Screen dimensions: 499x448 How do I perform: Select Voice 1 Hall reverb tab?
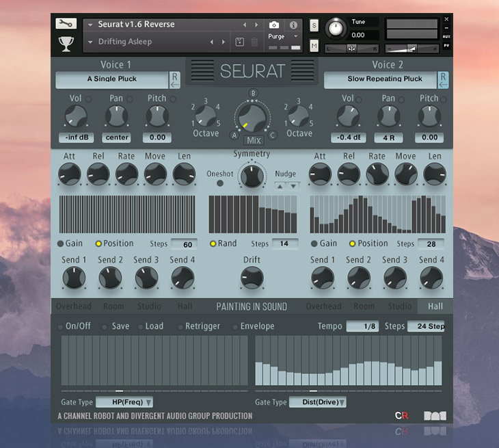[185, 306]
